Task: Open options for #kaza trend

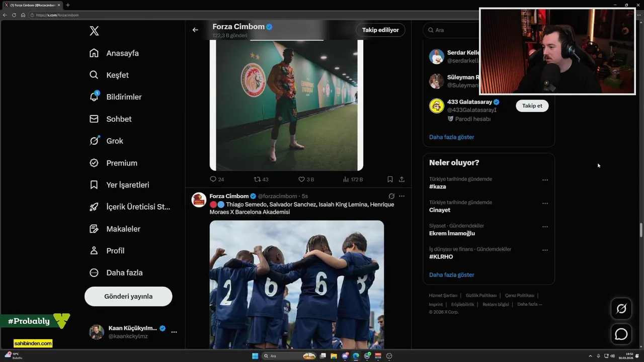Action: click(x=545, y=180)
